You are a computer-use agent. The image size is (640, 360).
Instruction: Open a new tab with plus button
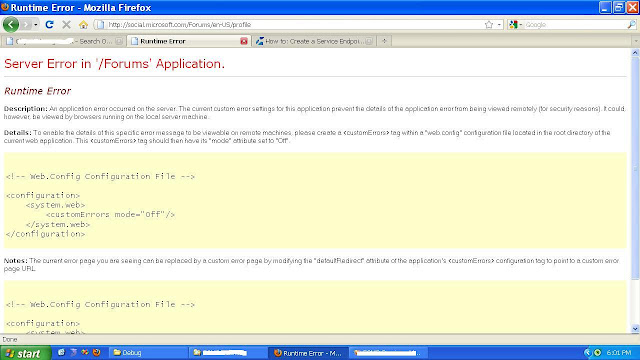tap(384, 41)
